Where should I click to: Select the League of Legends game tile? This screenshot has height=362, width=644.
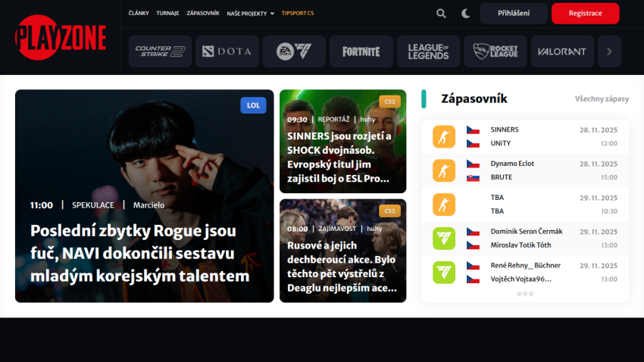(x=428, y=51)
